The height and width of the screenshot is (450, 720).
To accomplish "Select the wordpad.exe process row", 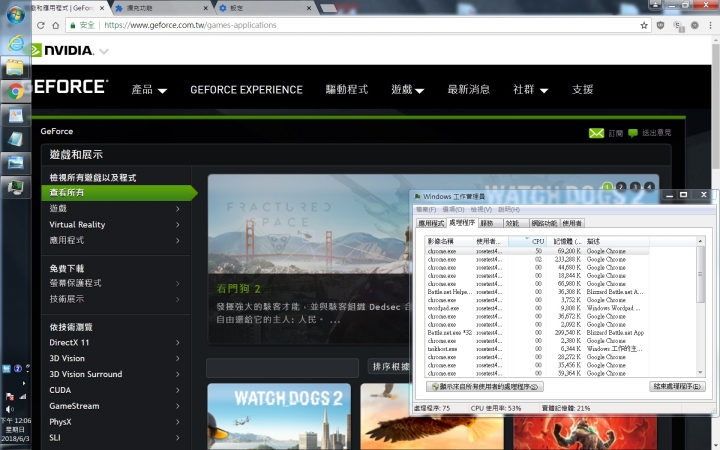I will pos(537,308).
